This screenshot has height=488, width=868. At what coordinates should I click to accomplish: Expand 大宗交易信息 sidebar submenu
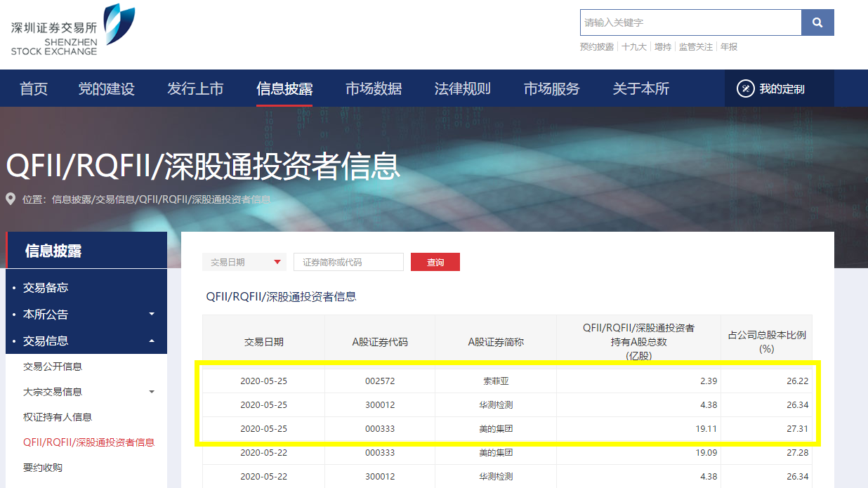tap(86, 392)
